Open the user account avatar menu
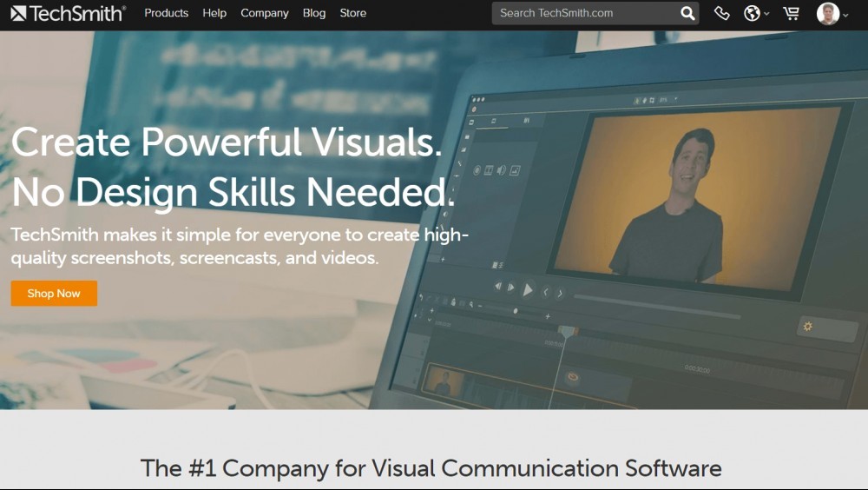Viewport: 868px width, 490px height. point(832,13)
